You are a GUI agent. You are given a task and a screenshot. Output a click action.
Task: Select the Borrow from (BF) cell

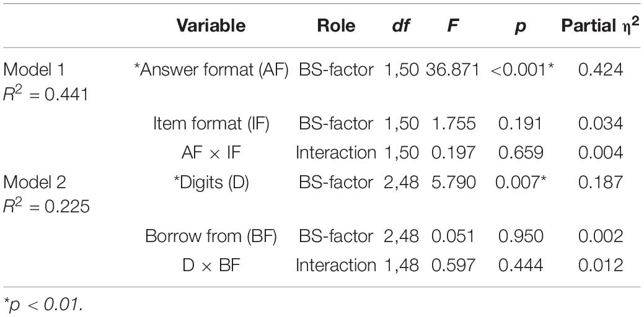(x=211, y=237)
